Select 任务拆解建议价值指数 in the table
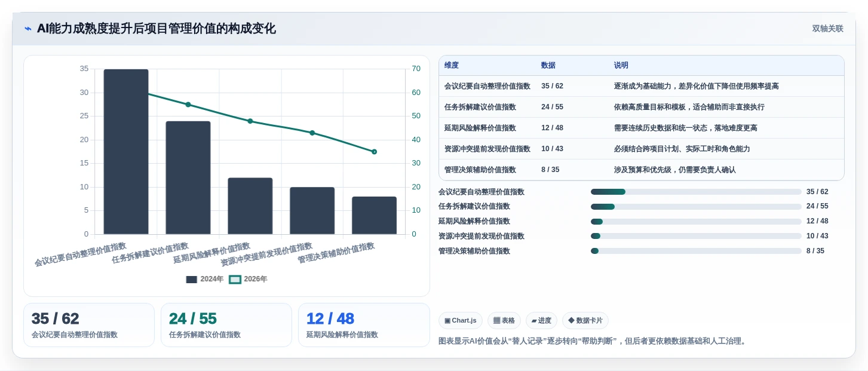Viewport: 868px width, 371px height. coord(480,107)
